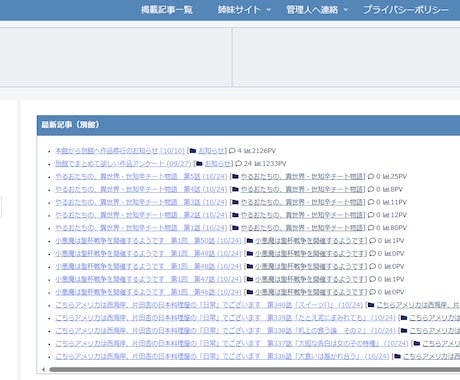Image resolution: width=460 pixels, height=380 pixels.
Task: Click comment bubble icon showing 24 comments
Action: pos(238,164)
